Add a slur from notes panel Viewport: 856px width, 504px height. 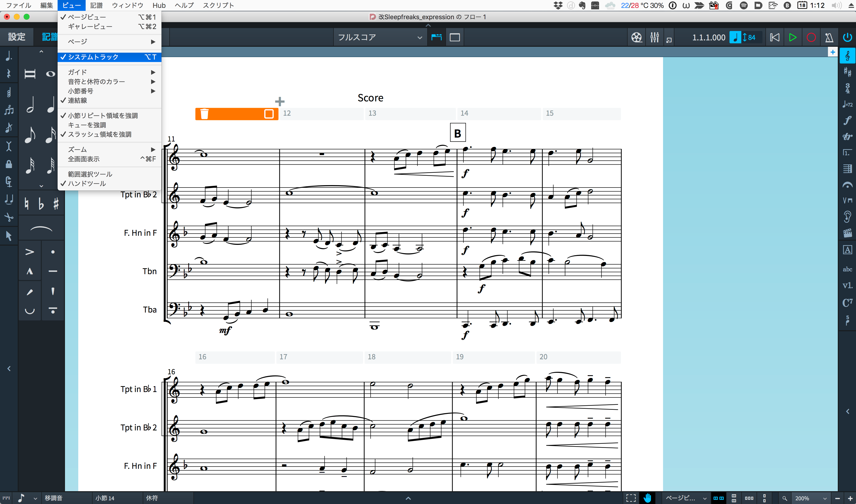[x=41, y=229]
